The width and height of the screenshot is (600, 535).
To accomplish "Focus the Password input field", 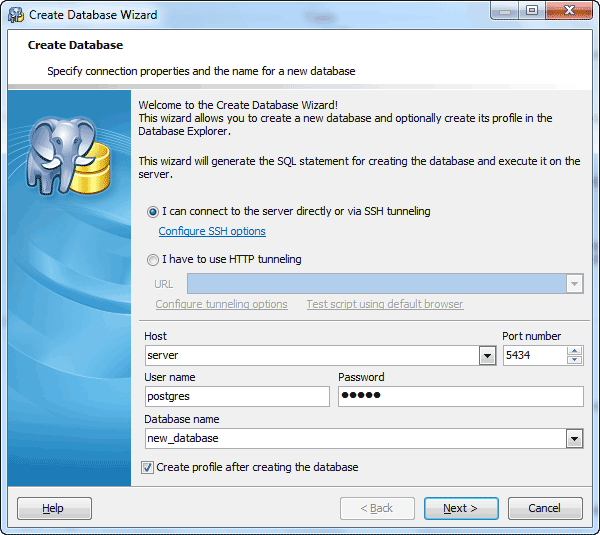I will pos(460,397).
